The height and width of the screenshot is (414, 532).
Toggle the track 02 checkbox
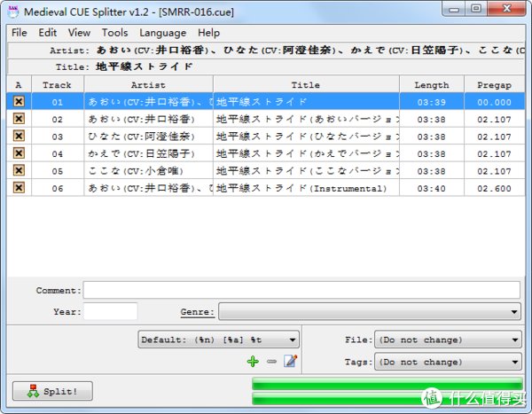click(x=19, y=119)
